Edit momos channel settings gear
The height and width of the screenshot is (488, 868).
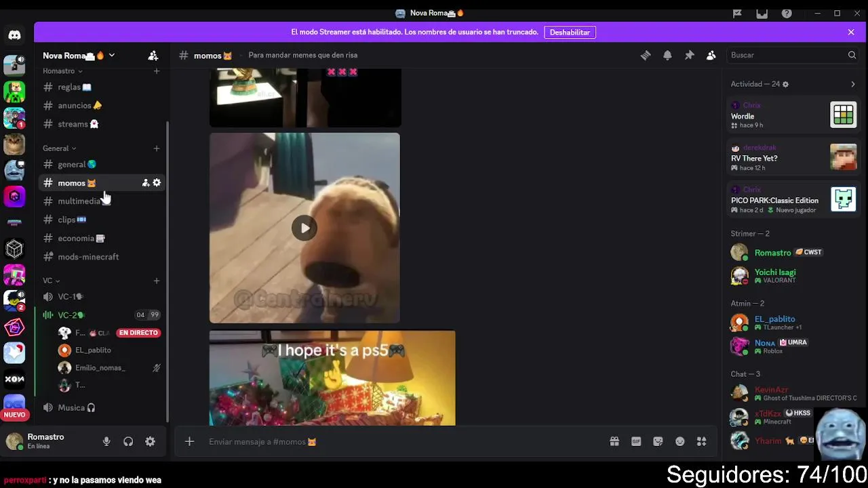(x=157, y=183)
